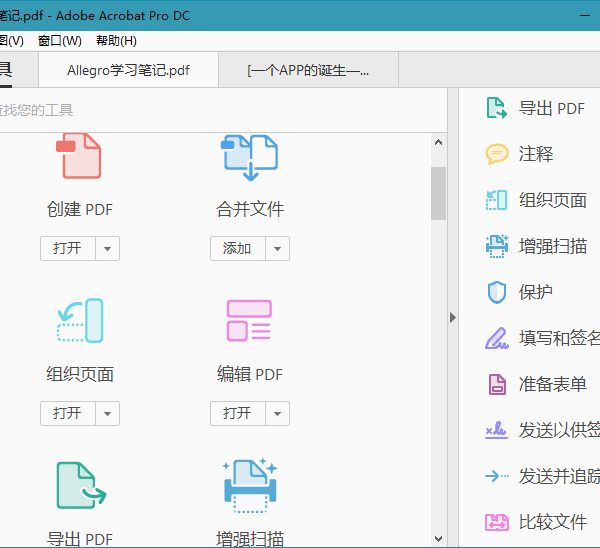Switch to the 一个APP的诞生 document tab
The image size is (600, 548).
click(308, 71)
